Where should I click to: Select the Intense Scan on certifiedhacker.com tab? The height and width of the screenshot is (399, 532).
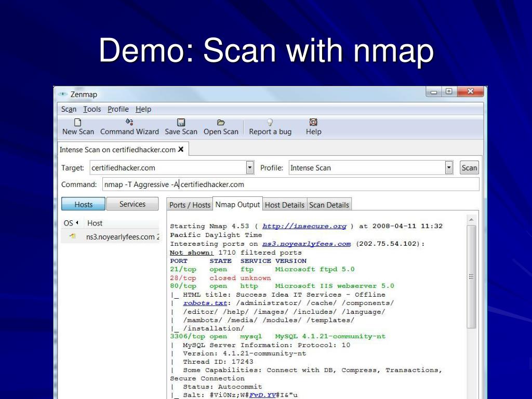pyautogui.click(x=117, y=150)
